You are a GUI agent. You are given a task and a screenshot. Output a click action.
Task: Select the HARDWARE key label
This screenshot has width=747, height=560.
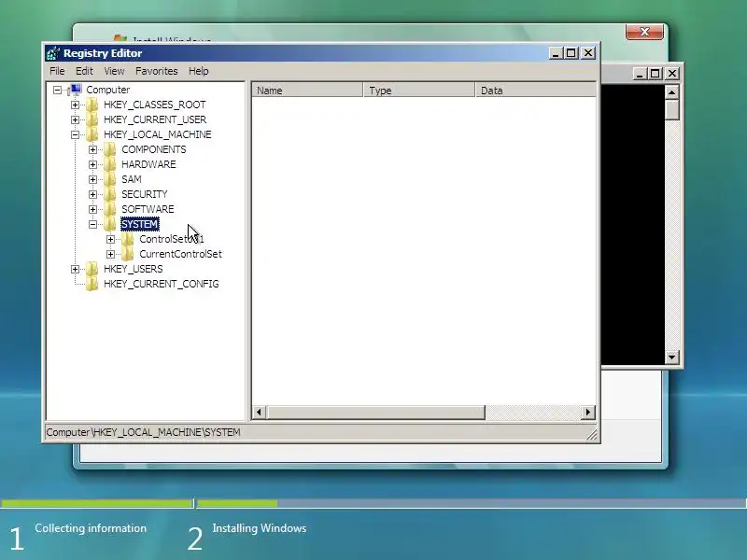(148, 164)
